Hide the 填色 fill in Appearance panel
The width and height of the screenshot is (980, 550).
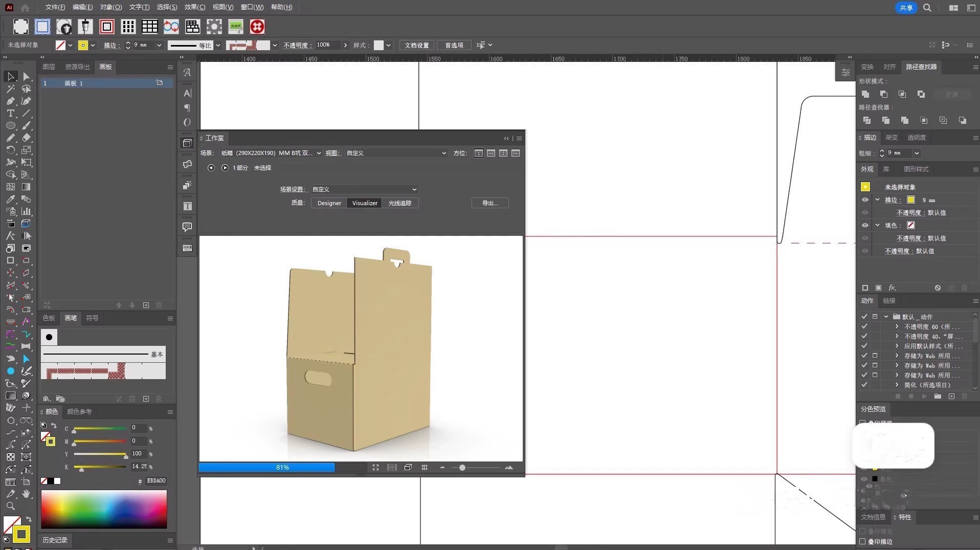tap(865, 226)
